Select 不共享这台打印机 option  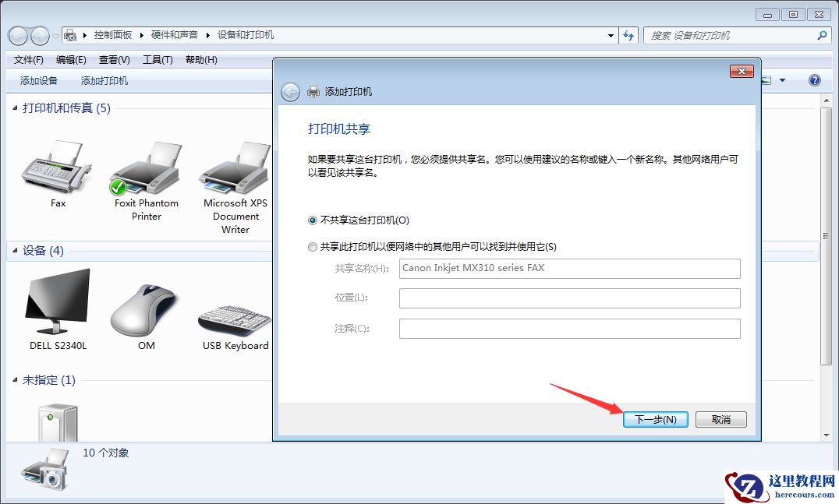pos(312,220)
